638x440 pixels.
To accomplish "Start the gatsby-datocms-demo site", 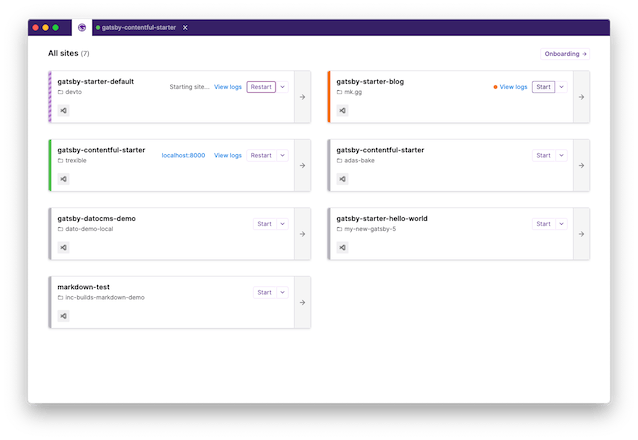I will pos(264,223).
